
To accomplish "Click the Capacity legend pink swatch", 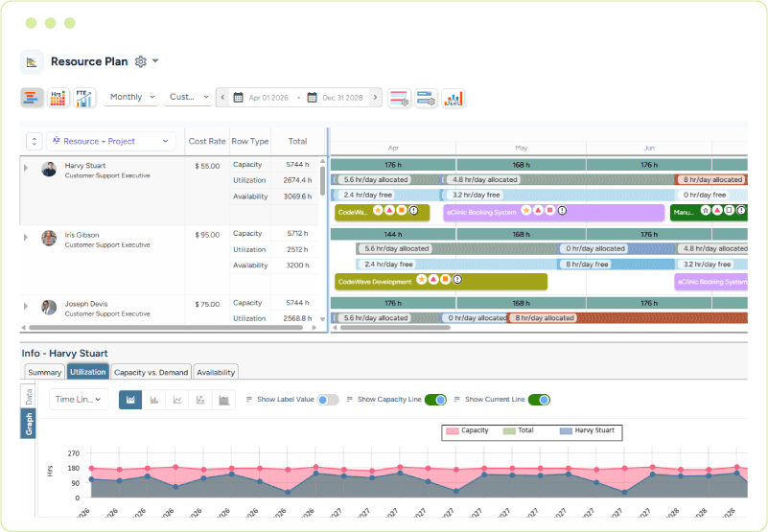I will tap(453, 430).
